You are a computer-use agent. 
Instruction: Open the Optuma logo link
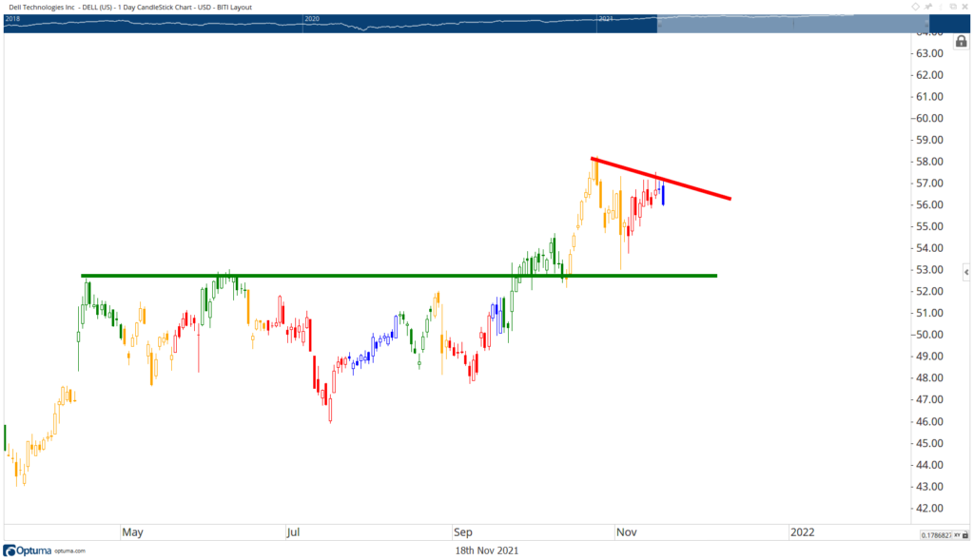pyautogui.click(x=28, y=550)
